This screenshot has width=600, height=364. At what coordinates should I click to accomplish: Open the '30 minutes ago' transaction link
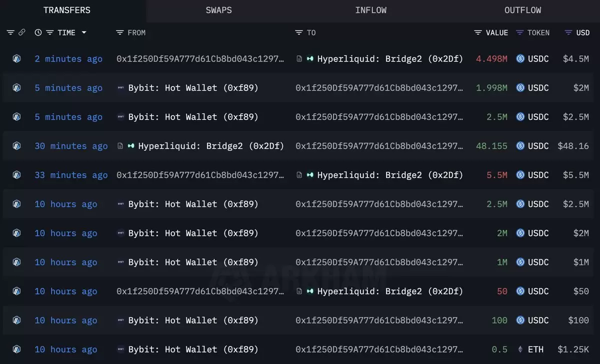(x=71, y=146)
